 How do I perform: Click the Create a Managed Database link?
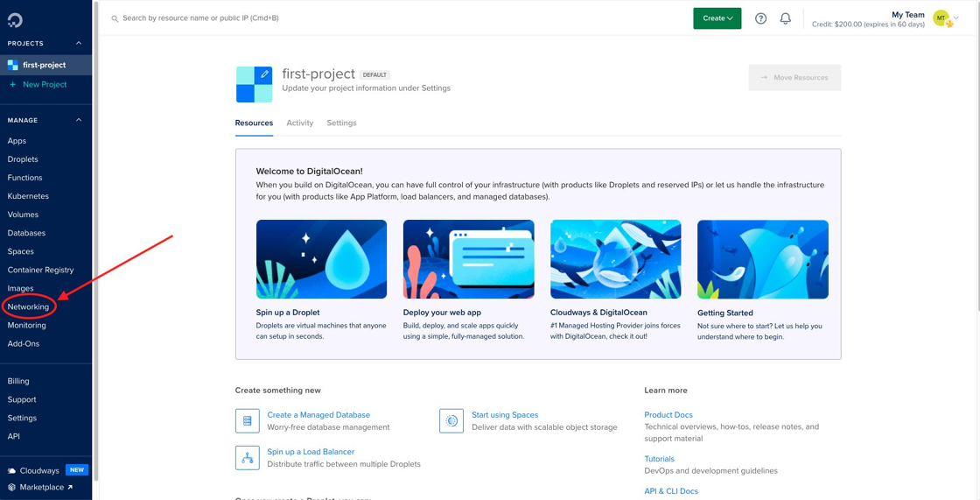318,415
